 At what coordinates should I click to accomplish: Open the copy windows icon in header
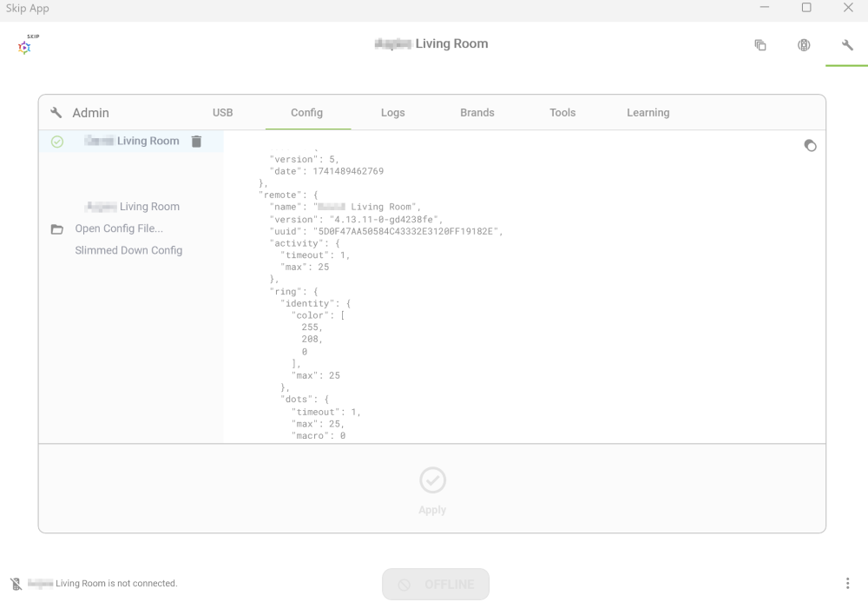(760, 45)
